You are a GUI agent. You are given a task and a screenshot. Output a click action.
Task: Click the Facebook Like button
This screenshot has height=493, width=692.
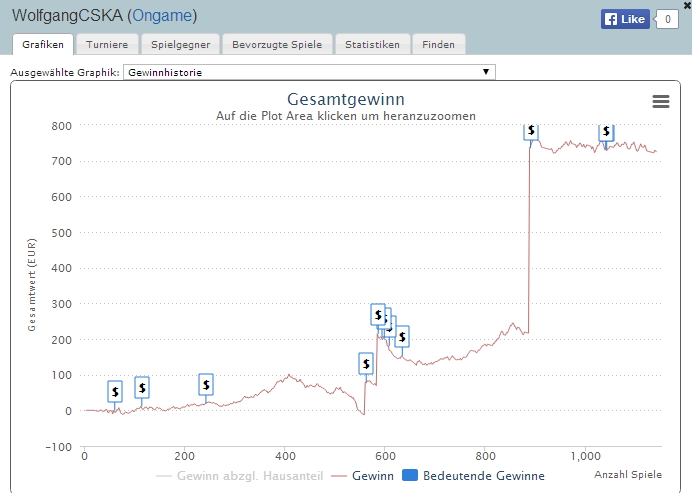625,19
